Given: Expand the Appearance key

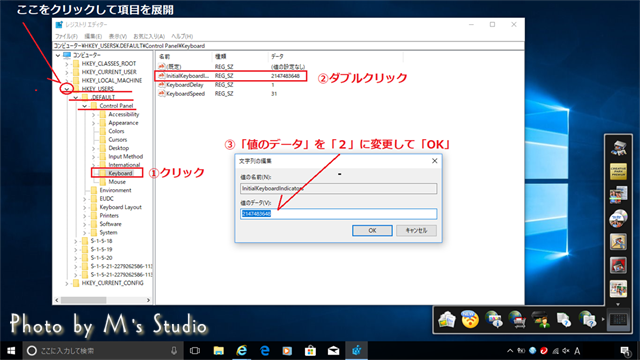Looking at the screenshot, I should (x=93, y=123).
